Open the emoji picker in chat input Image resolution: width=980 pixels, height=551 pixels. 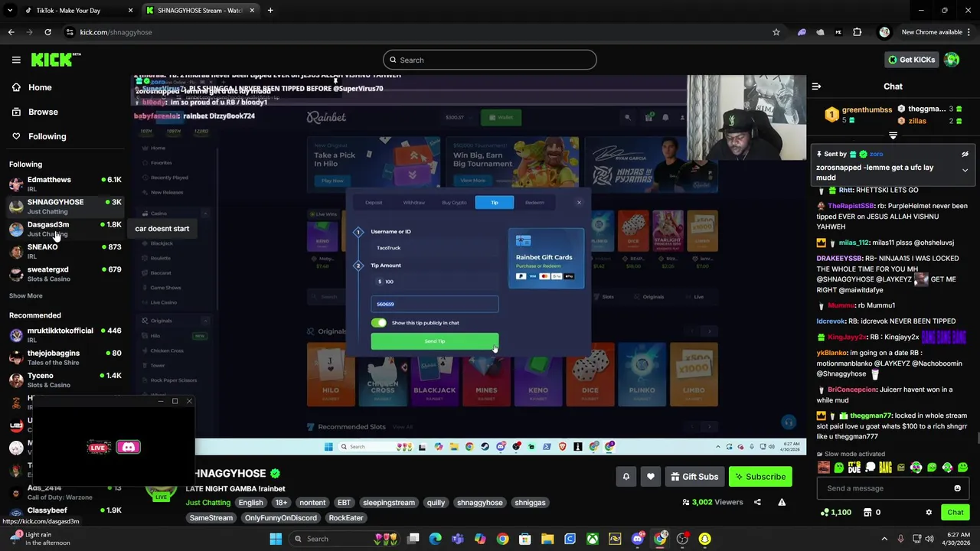pyautogui.click(x=957, y=488)
